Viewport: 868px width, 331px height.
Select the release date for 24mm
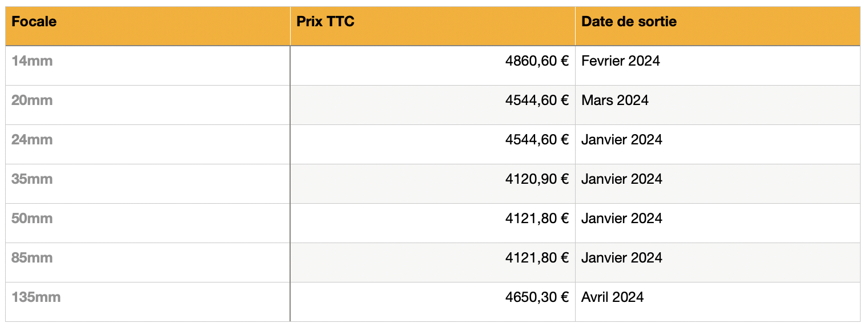622,140
